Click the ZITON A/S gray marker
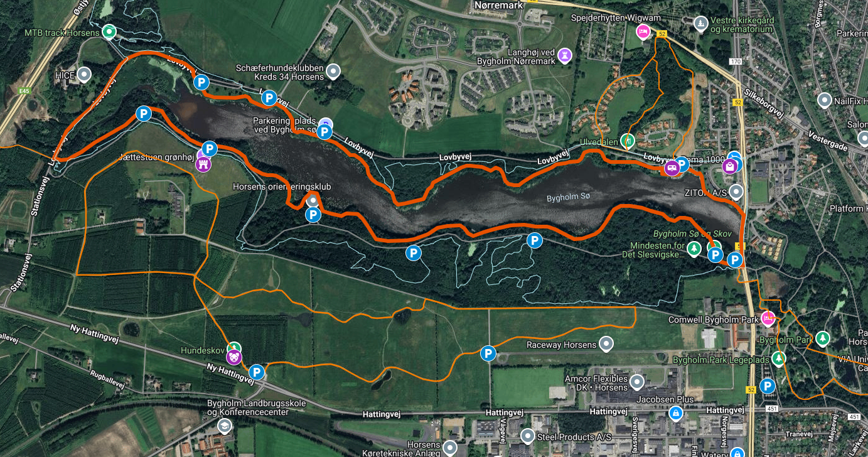Viewport: 868px width, 457px height. point(737,191)
